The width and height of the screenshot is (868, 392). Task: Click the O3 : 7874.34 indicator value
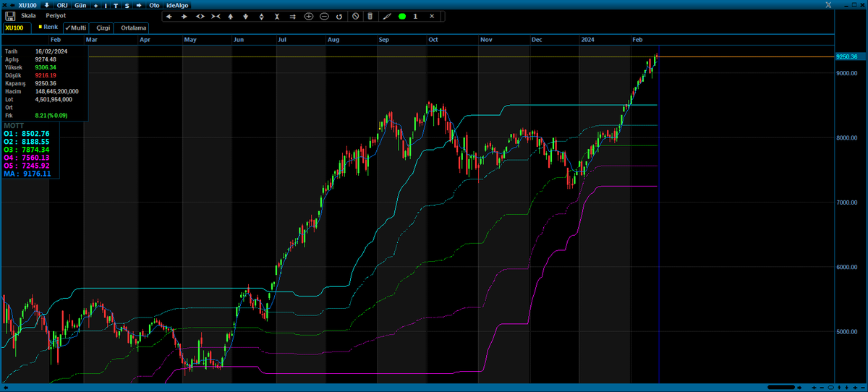point(26,150)
